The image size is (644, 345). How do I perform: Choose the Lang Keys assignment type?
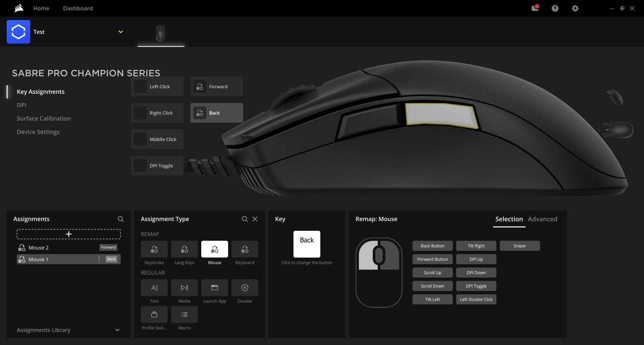click(184, 249)
